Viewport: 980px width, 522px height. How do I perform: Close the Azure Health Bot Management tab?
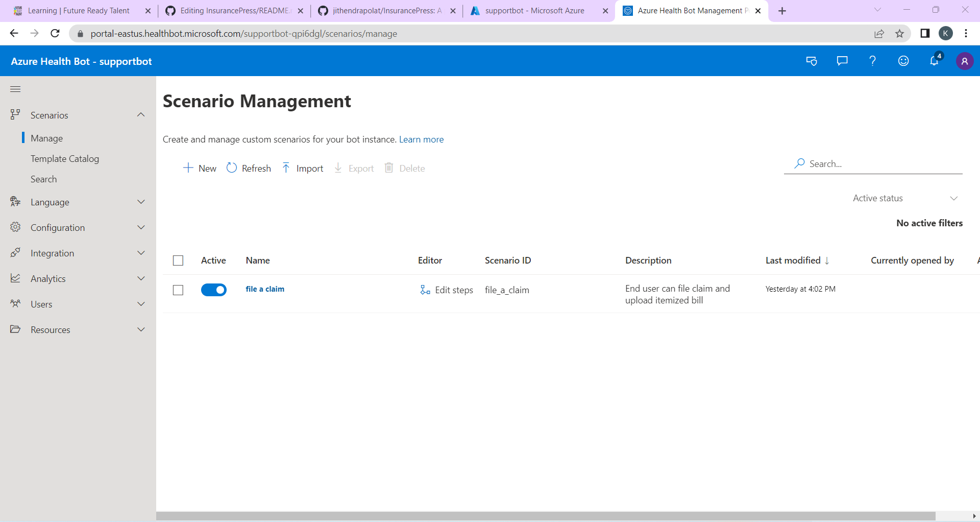pyautogui.click(x=758, y=11)
